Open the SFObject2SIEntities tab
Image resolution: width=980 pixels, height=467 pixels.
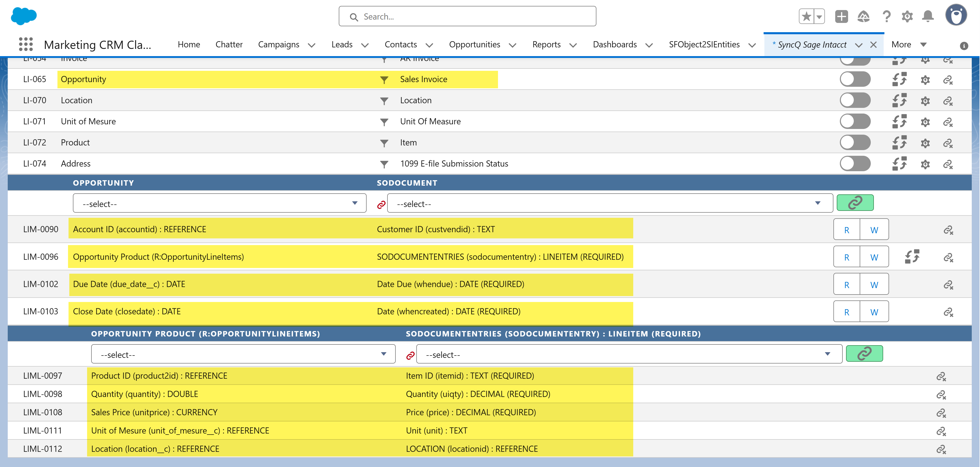coord(704,45)
